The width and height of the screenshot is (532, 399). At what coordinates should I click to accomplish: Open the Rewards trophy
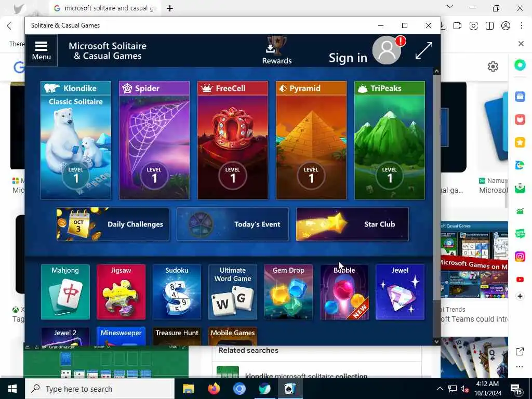tap(277, 50)
